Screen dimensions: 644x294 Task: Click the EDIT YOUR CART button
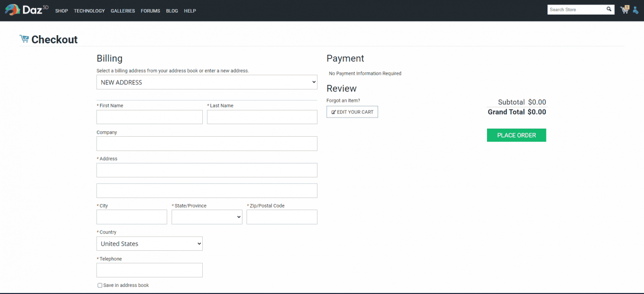[352, 112]
